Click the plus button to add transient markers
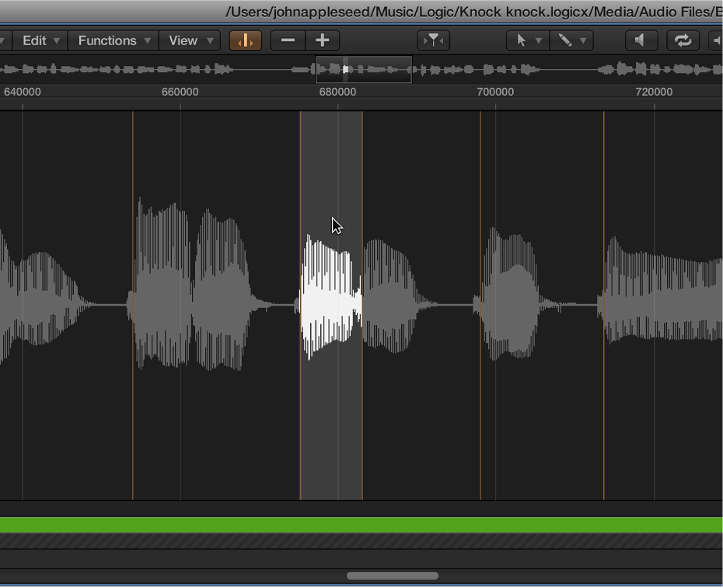The image size is (723, 588). tap(322, 40)
